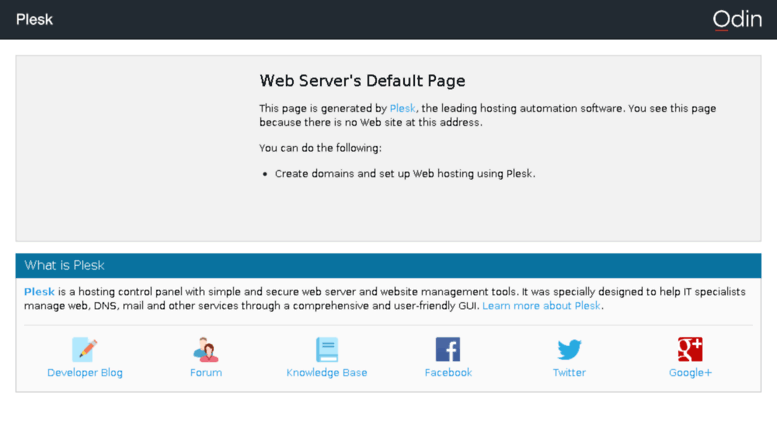
Task: Open the Google+ red icon
Action: [x=690, y=349]
